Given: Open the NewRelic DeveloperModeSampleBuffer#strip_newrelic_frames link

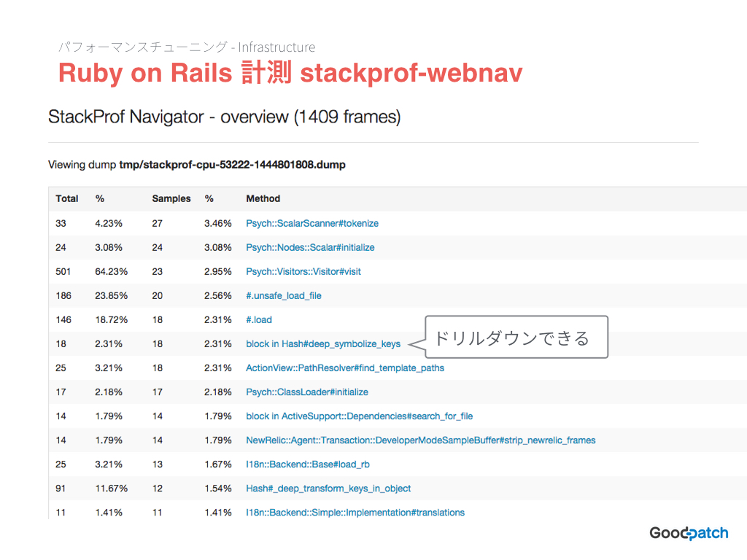Looking at the screenshot, I should (421, 440).
